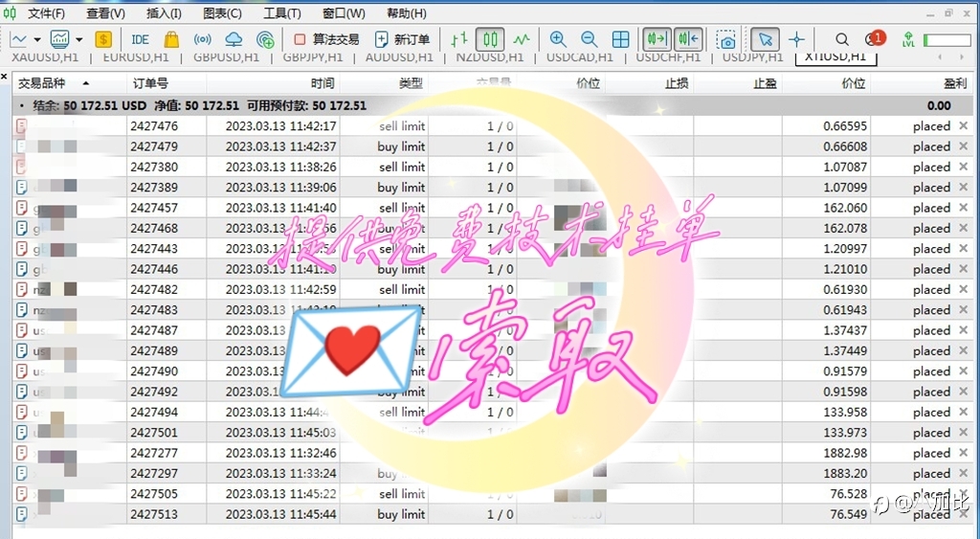Open the search magnifier icon
Image resolution: width=980 pixels, height=539 pixels.
pyautogui.click(x=842, y=39)
